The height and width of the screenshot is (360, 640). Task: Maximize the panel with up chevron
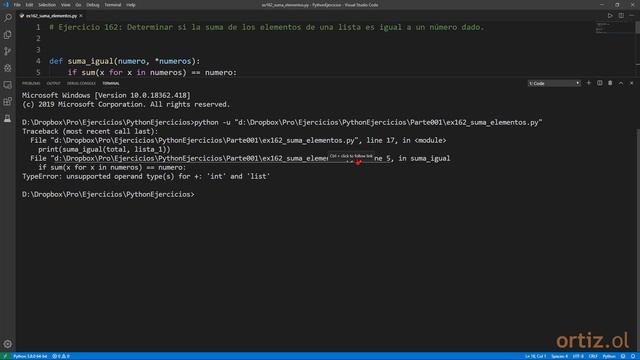pos(621,83)
